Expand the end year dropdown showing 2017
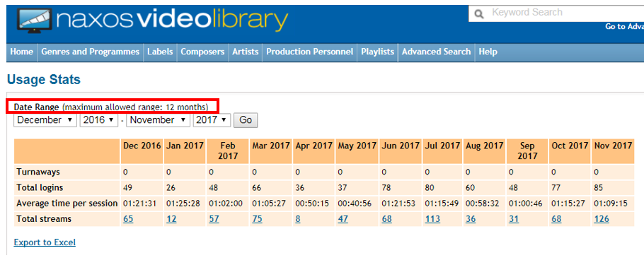644x258 pixels. (x=212, y=120)
